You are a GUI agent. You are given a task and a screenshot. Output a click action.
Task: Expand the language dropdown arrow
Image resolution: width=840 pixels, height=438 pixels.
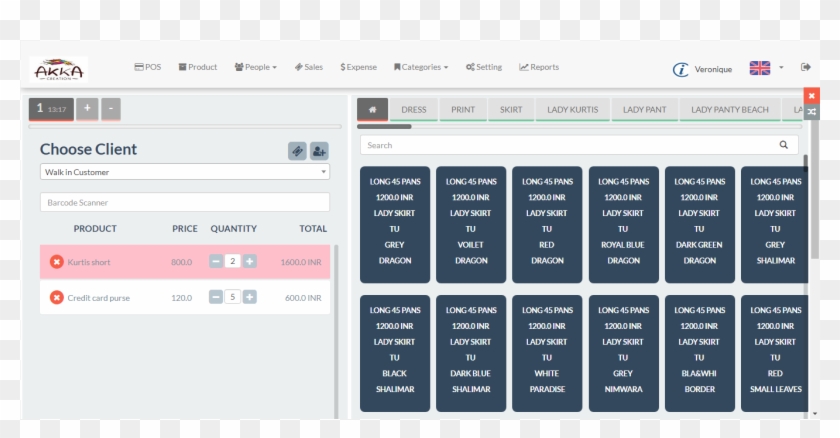(x=781, y=67)
